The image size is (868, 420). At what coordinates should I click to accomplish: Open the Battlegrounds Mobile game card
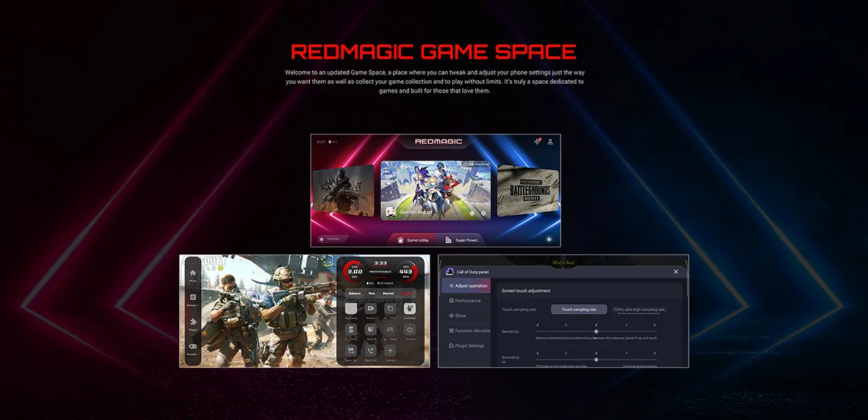(x=529, y=192)
